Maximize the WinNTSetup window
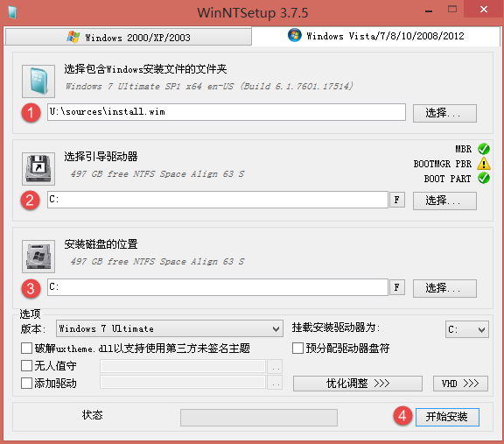Screen dimensions: 504x444 [x=452, y=10]
